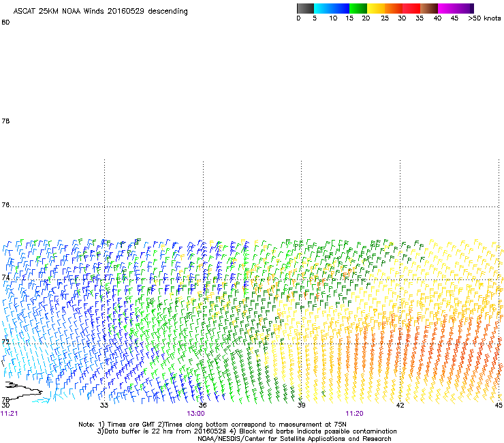The image size is (504, 443).
Task: Click the longitude label '33' on the bottom axis
Action: tap(104, 405)
